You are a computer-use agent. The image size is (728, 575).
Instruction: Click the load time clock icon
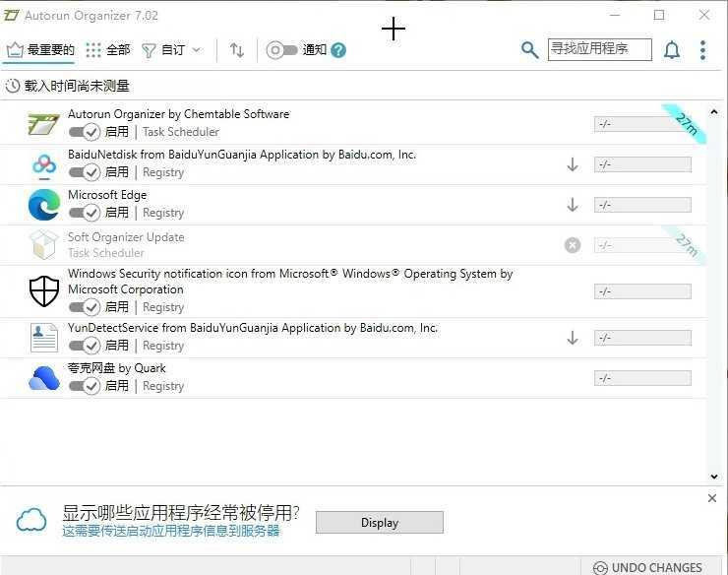13,86
